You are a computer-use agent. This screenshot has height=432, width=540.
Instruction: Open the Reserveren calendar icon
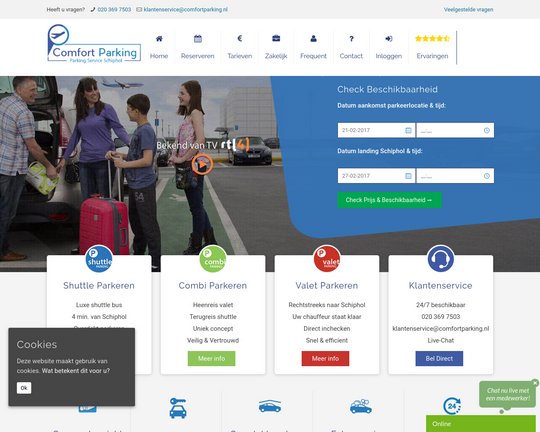[198, 39]
